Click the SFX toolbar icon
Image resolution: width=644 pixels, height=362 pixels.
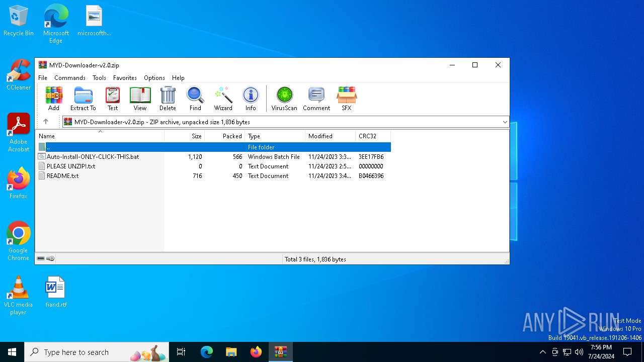(347, 98)
